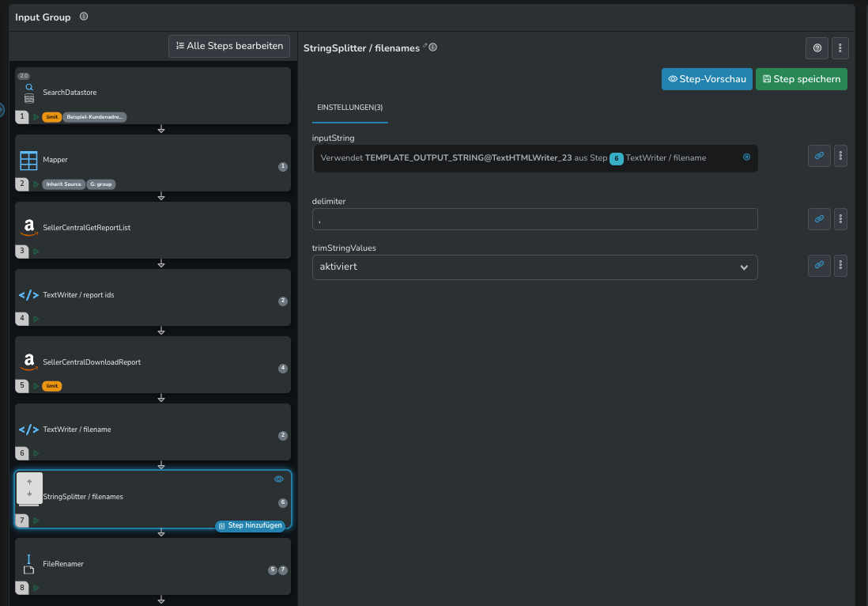Image resolution: width=868 pixels, height=606 pixels.
Task: Click the Amazon icon of SellerCentralDownloadReport
Action: 28,362
